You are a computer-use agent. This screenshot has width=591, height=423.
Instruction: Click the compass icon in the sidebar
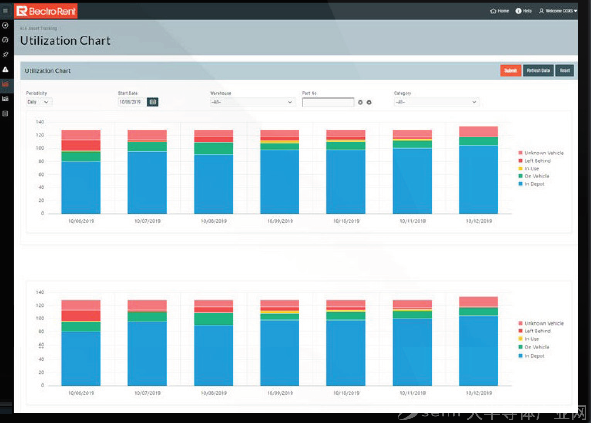click(5, 26)
